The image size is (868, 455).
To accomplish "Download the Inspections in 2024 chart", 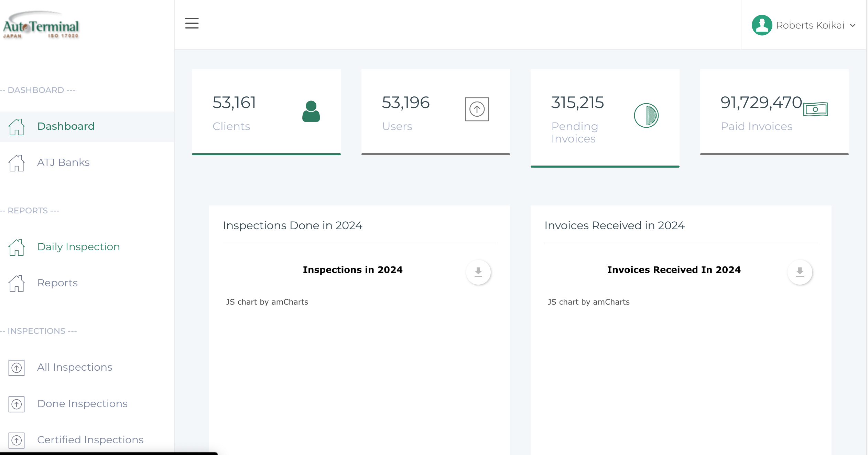I will pyautogui.click(x=478, y=272).
